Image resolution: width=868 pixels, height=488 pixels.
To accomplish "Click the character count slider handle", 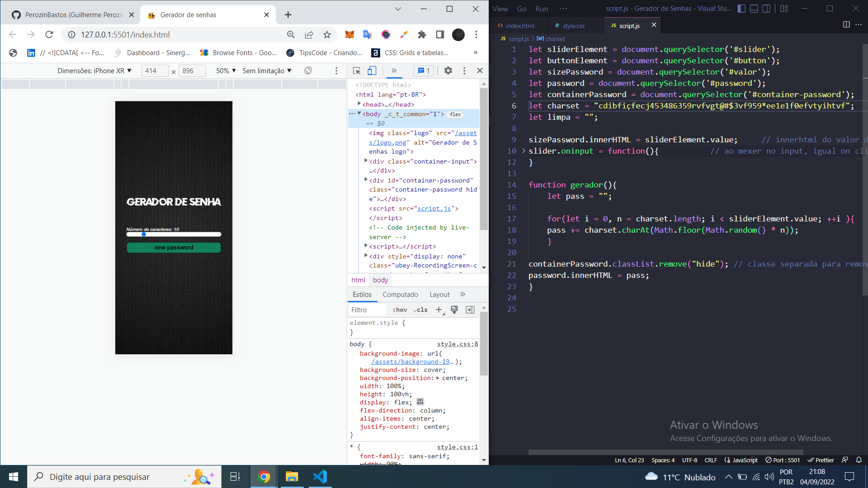I will point(144,234).
